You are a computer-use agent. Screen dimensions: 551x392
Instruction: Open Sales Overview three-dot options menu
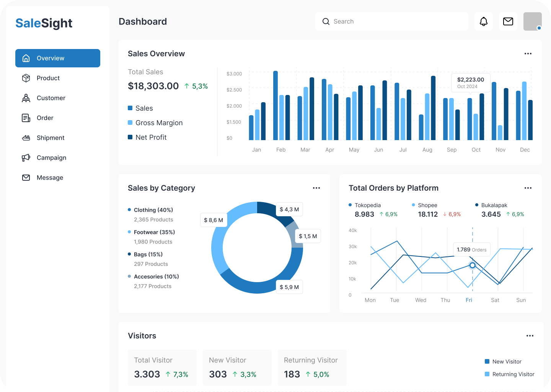(x=528, y=54)
